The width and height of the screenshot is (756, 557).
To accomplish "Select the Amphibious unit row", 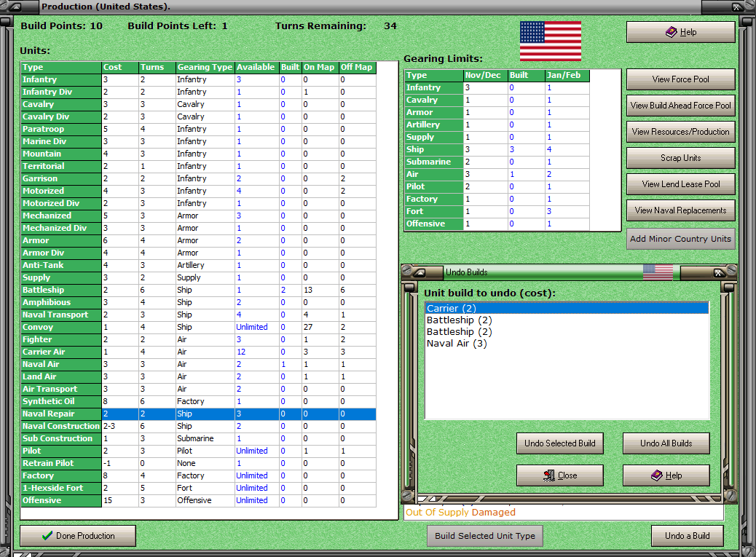I will pyautogui.click(x=198, y=302).
